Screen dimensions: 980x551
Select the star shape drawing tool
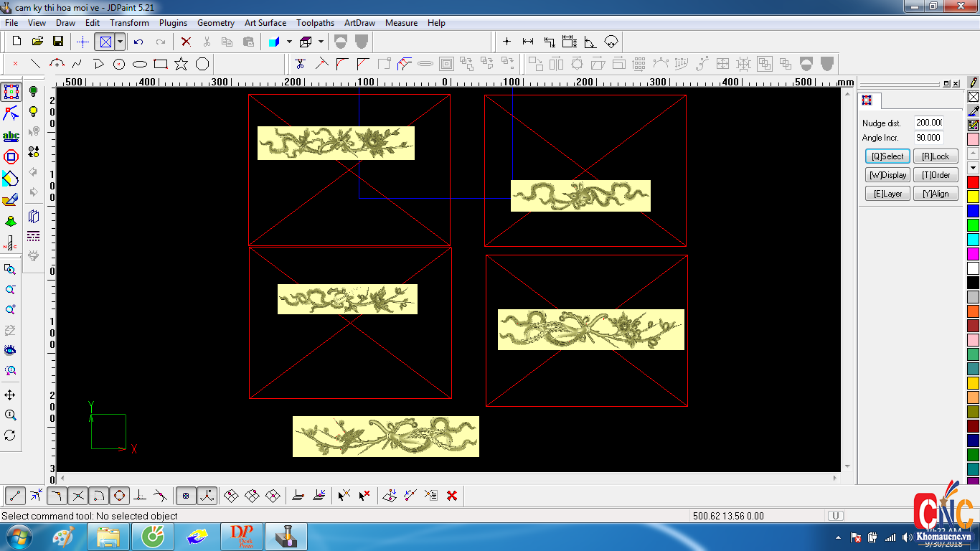pos(182,64)
